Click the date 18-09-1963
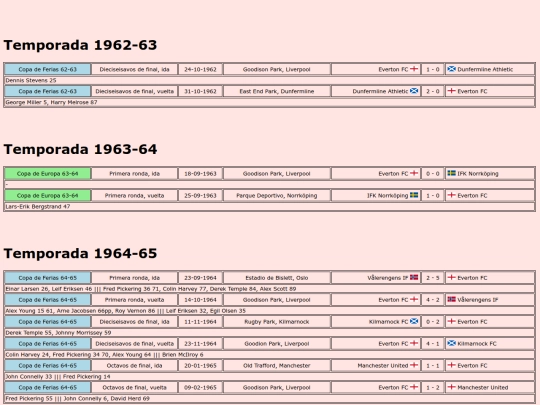Screen dimensions: 540x405 pyautogui.click(x=200, y=174)
